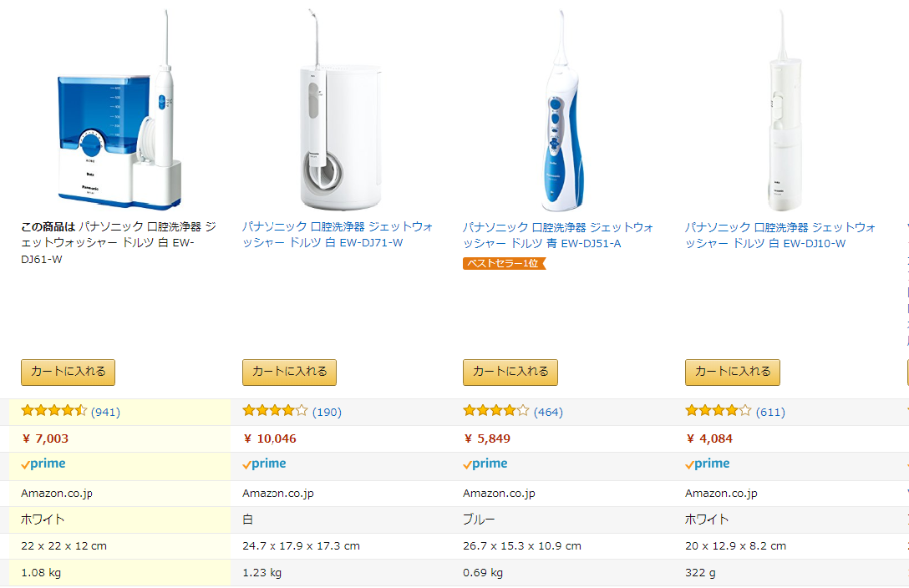This screenshot has width=909, height=588.
Task: Click the ベストセラー1位 bestseller badge
Action: pos(505,264)
